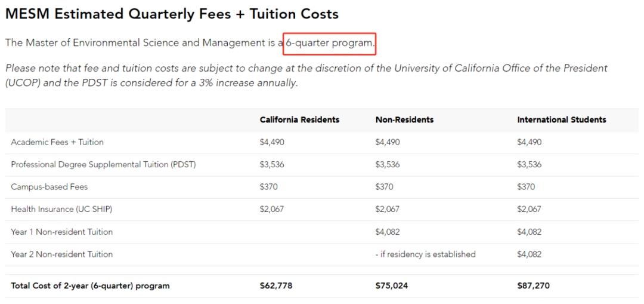Click Professional Degree Supplemental Tuition (PDST) label
Viewport: 644px width, 304px height.
coord(104,165)
